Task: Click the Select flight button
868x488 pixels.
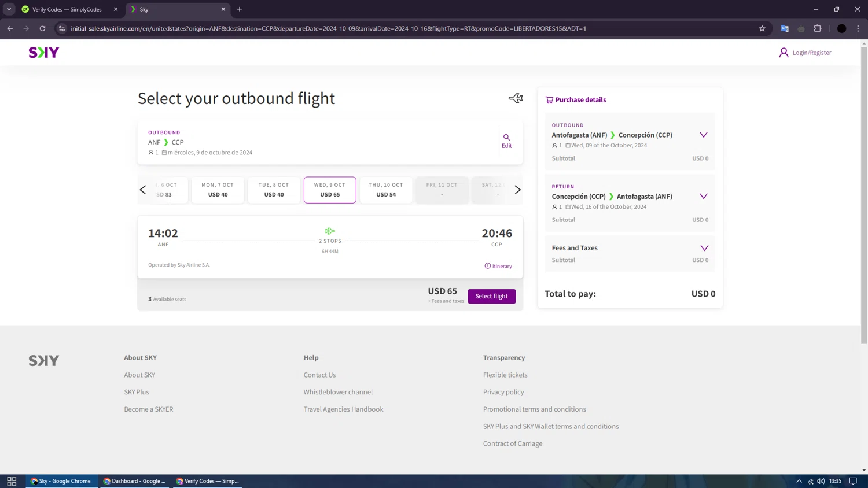Action: pos(492,296)
